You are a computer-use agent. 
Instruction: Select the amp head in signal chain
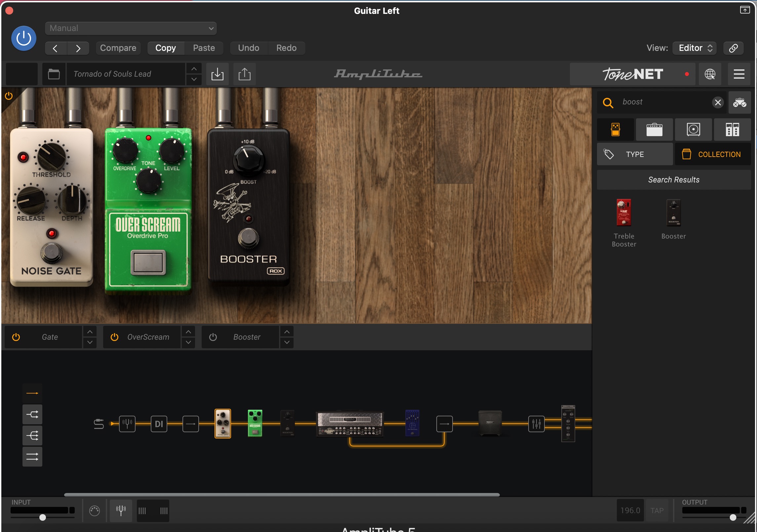pos(350,424)
